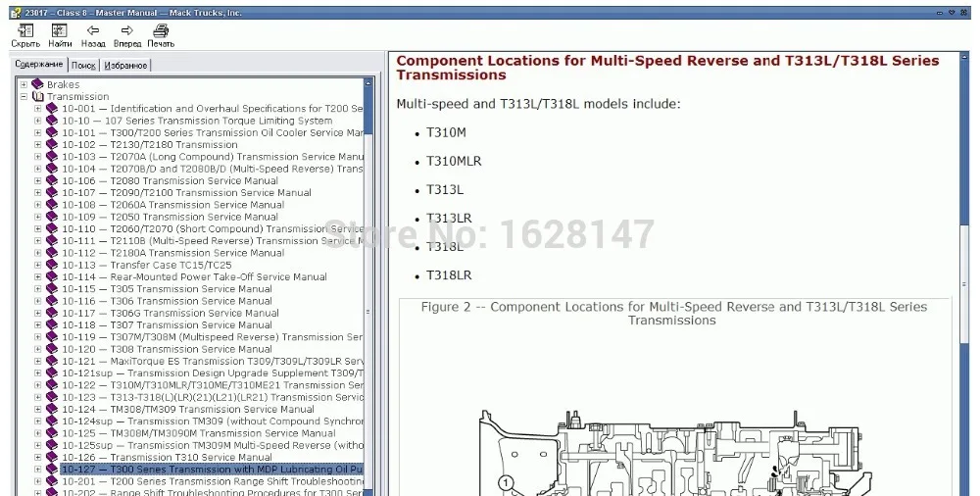Select 10-124sup Transmission TM309 entry

(x=213, y=421)
